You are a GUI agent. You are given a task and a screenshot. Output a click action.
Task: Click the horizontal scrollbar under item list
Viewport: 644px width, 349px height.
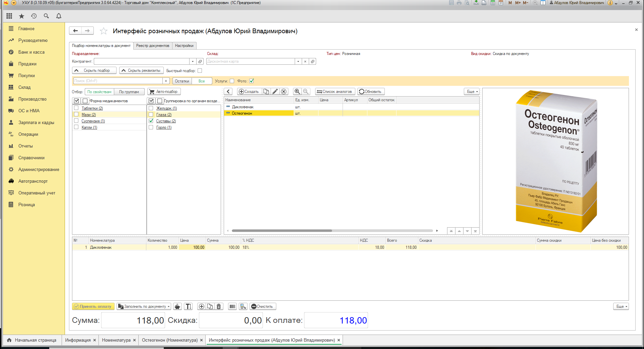pyautogui.click(x=282, y=231)
